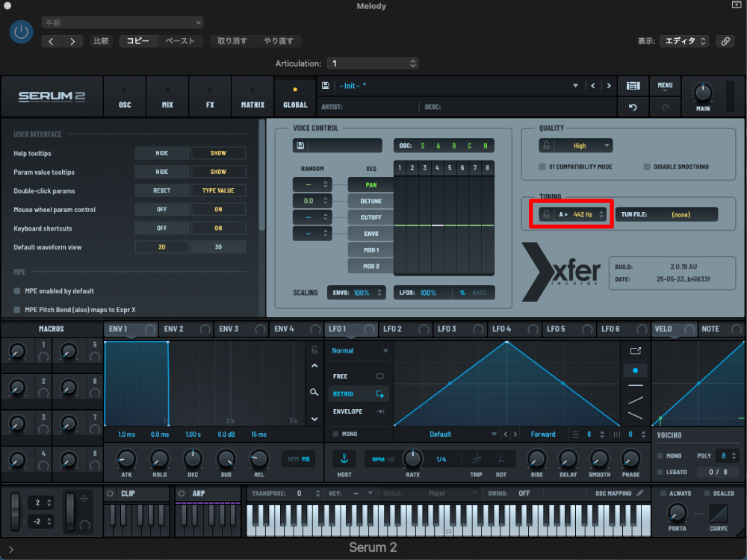This screenshot has height=560, width=747.
Task: Open the Serum preset browser list
Action: point(633,86)
